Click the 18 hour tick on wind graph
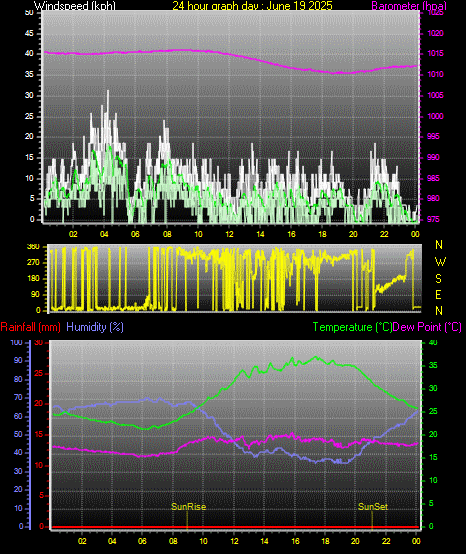Image resolution: width=466 pixels, height=554 pixels. [x=322, y=234]
